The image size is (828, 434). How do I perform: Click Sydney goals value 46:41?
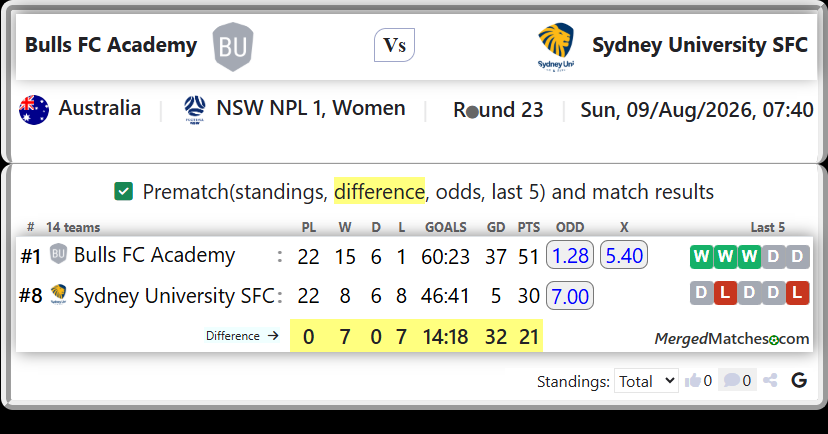click(x=445, y=296)
